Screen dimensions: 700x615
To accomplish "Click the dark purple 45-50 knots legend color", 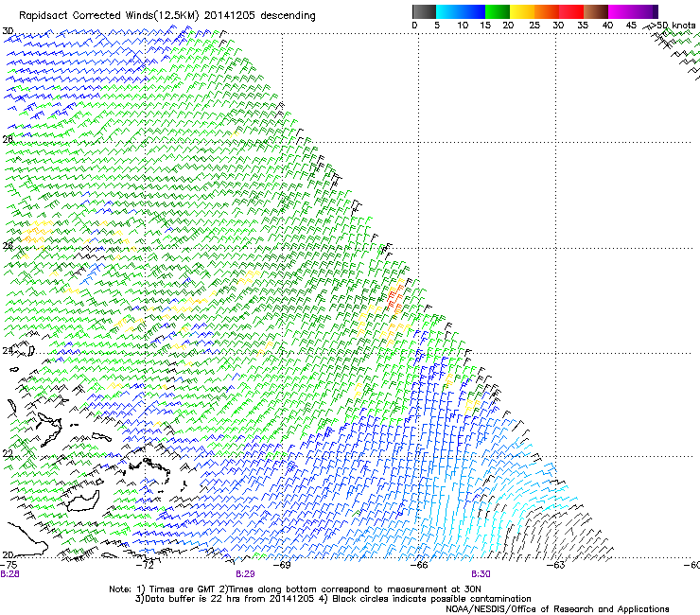I will [645, 11].
